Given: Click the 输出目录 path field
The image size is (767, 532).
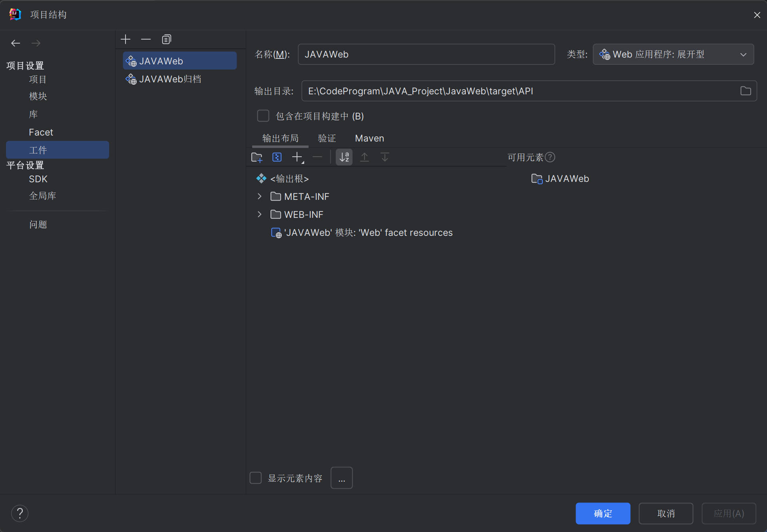Looking at the screenshot, I should click(529, 91).
